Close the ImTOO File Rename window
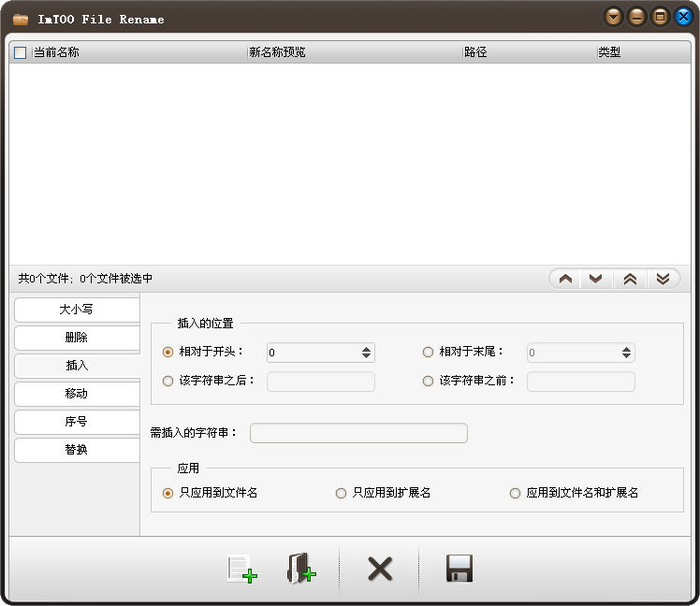The height and width of the screenshot is (606, 700). point(683,18)
